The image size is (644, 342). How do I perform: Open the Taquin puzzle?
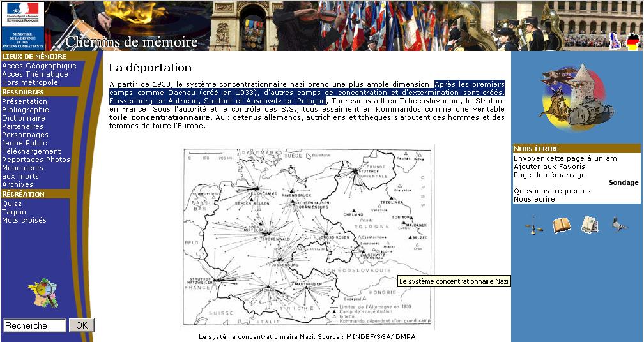coord(13,212)
